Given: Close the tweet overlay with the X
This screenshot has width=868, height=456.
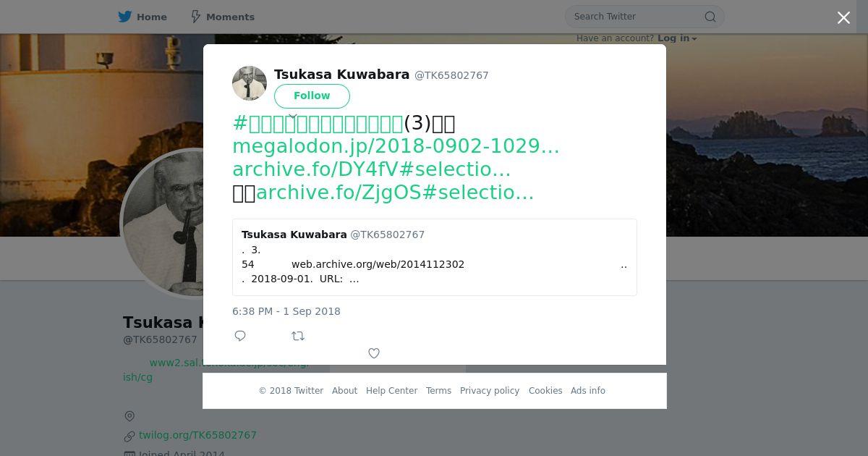Looking at the screenshot, I should coord(843,18).
